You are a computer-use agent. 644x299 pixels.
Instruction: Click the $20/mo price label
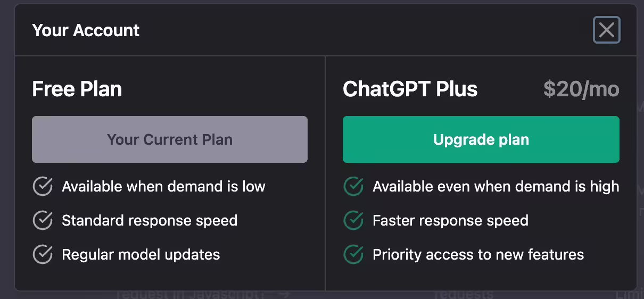coord(581,89)
